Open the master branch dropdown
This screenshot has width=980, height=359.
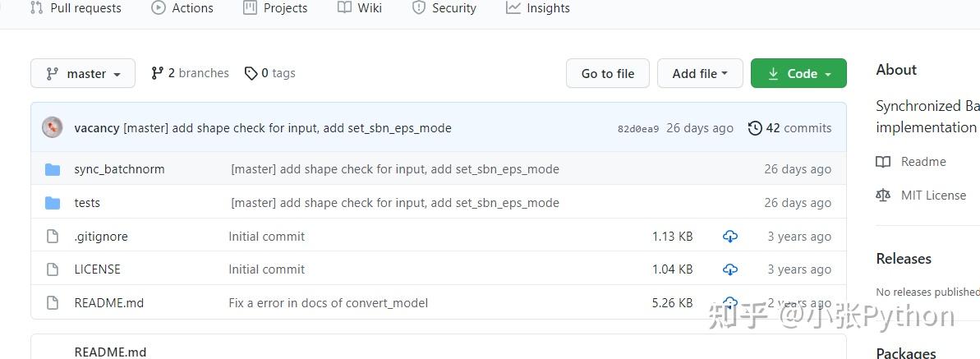(x=82, y=74)
